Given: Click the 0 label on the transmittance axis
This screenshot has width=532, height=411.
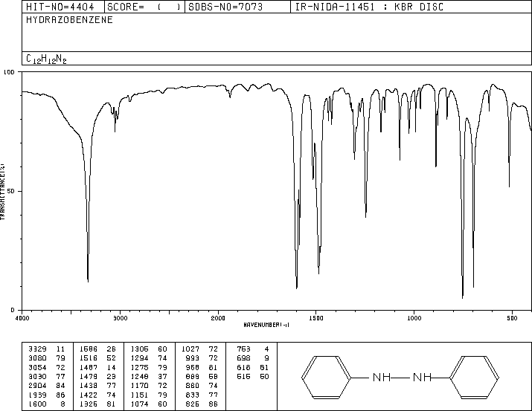Looking at the screenshot, I should [13, 310].
